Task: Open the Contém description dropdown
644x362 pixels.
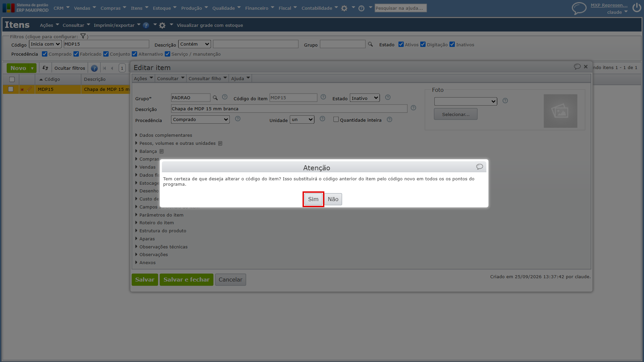Action: tap(195, 44)
